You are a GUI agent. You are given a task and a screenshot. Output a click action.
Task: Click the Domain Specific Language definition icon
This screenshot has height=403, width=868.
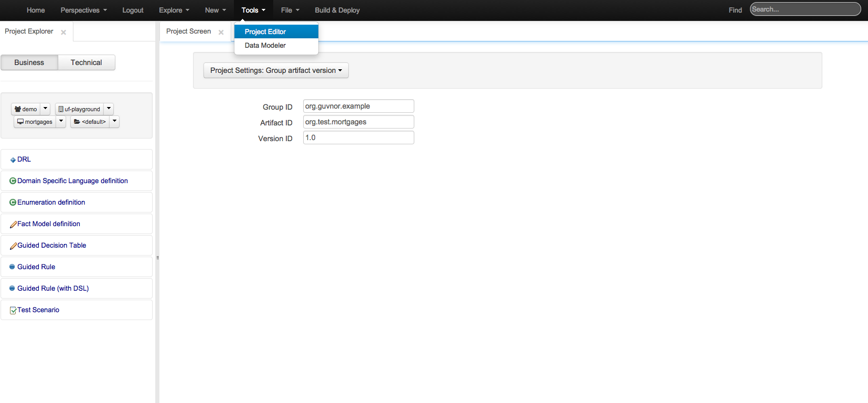tap(13, 181)
